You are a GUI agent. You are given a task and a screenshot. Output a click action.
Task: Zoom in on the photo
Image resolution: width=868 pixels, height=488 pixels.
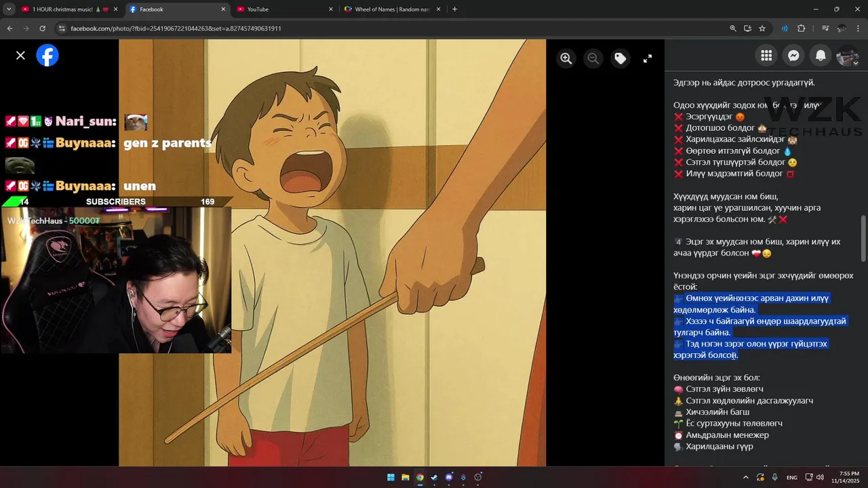[566, 58]
